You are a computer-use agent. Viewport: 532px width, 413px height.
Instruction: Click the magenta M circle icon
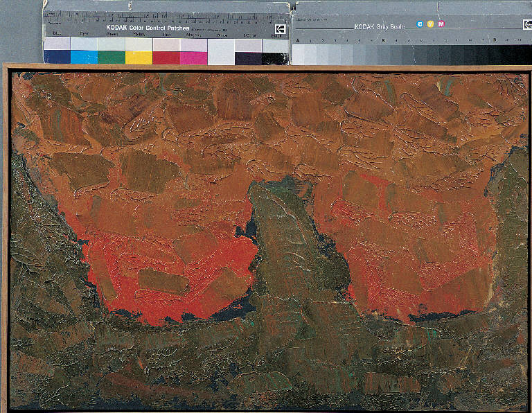(441, 24)
